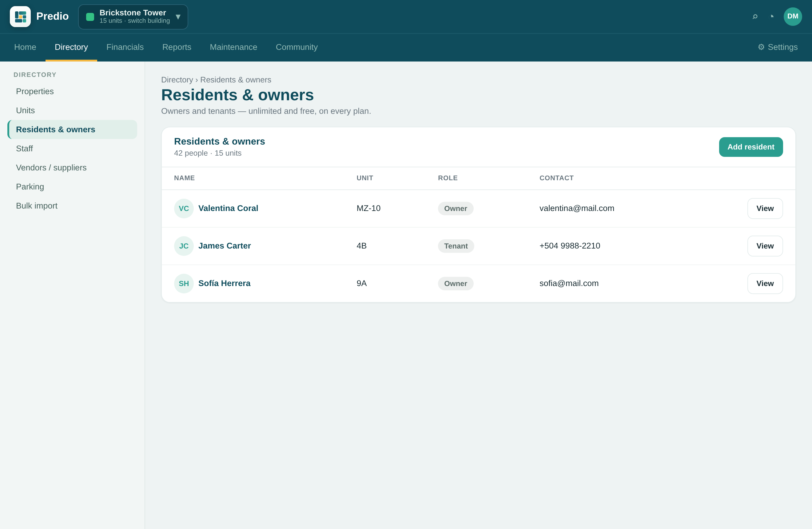Click the SH avatar for Sofía Herrera
The height and width of the screenshot is (529, 812).
point(184,284)
